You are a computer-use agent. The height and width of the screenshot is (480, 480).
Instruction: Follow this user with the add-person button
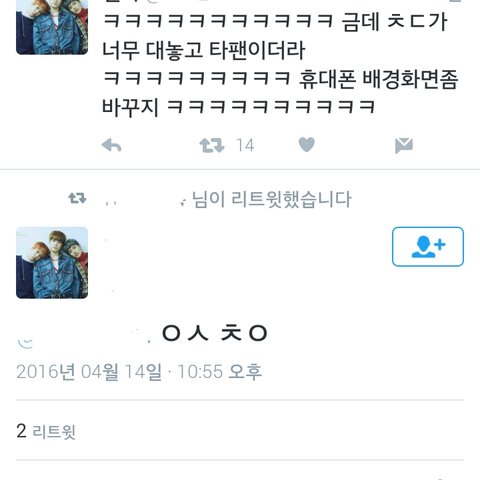[x=428, y=247]
